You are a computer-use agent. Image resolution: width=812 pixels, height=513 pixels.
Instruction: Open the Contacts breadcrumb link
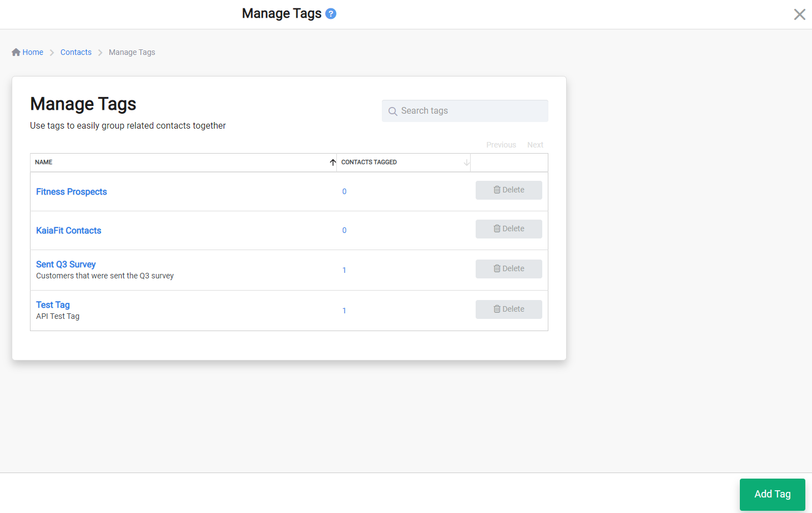tap(76, 52)
